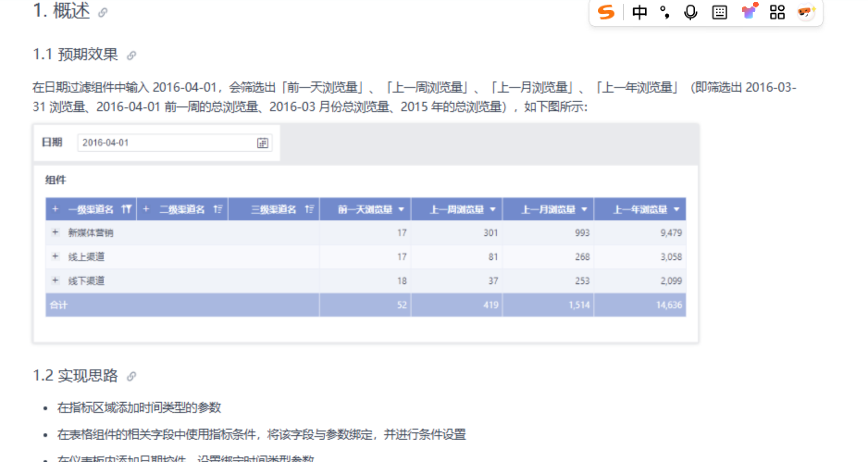
Task: Click the 日期 filter label
Action: click(52, 142)
